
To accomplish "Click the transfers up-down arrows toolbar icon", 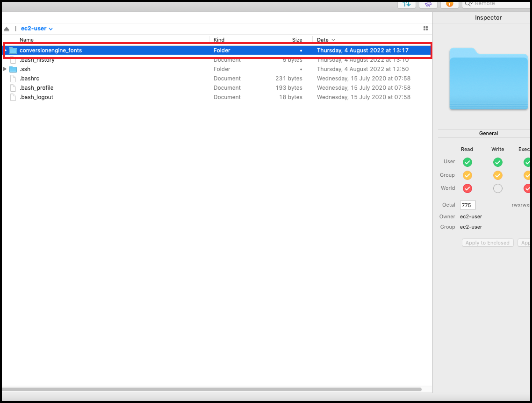I will 407,4.
